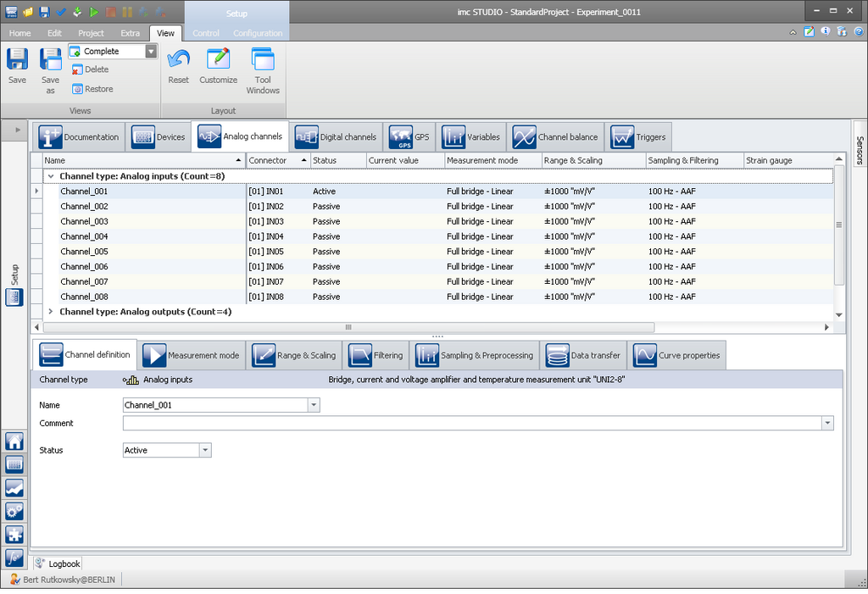Open the Triggers setup page
The image size is (868, 594).
point(638,137)
